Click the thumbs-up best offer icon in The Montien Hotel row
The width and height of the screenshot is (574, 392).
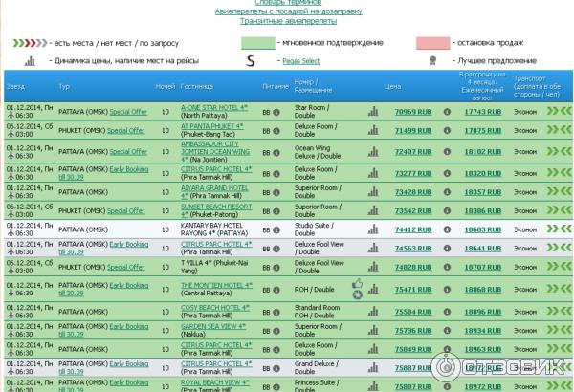click(357, 283)
